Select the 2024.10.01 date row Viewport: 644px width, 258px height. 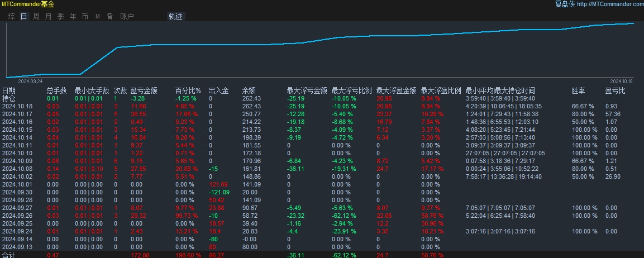(322, 184)
